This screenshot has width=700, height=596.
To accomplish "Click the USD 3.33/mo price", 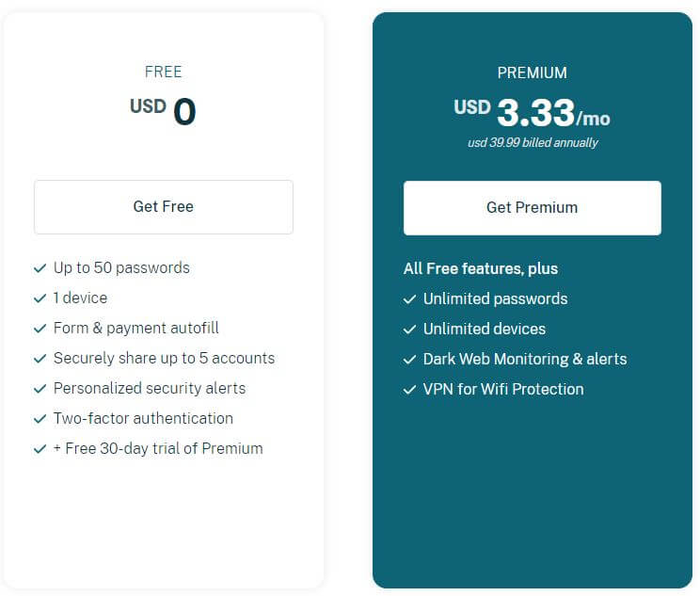I will (x=532, y=113).
